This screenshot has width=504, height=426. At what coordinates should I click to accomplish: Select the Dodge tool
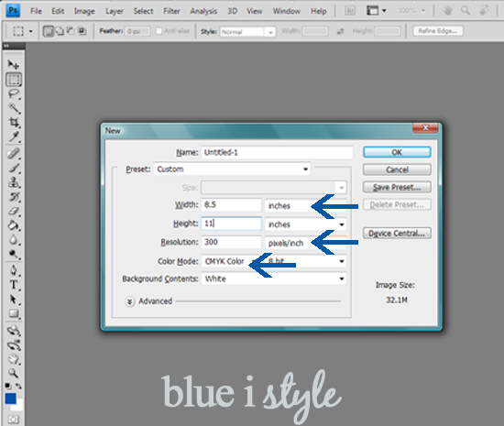point(14,254)
